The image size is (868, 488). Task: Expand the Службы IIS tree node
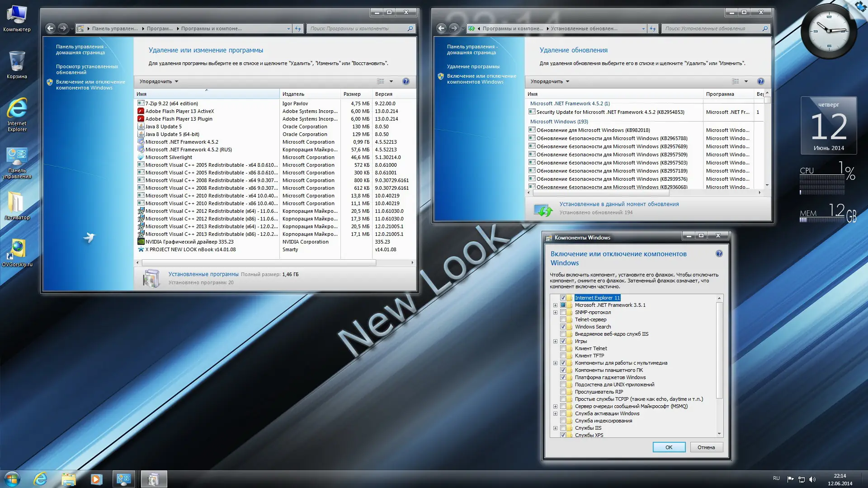(556, 427)
